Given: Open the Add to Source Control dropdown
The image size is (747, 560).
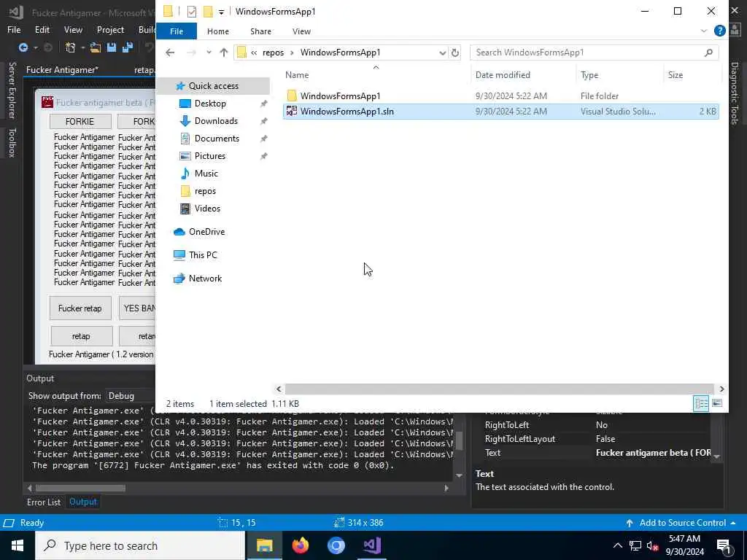Looking at the screenshot, I should pyautogui.click(x=732, y=523).
